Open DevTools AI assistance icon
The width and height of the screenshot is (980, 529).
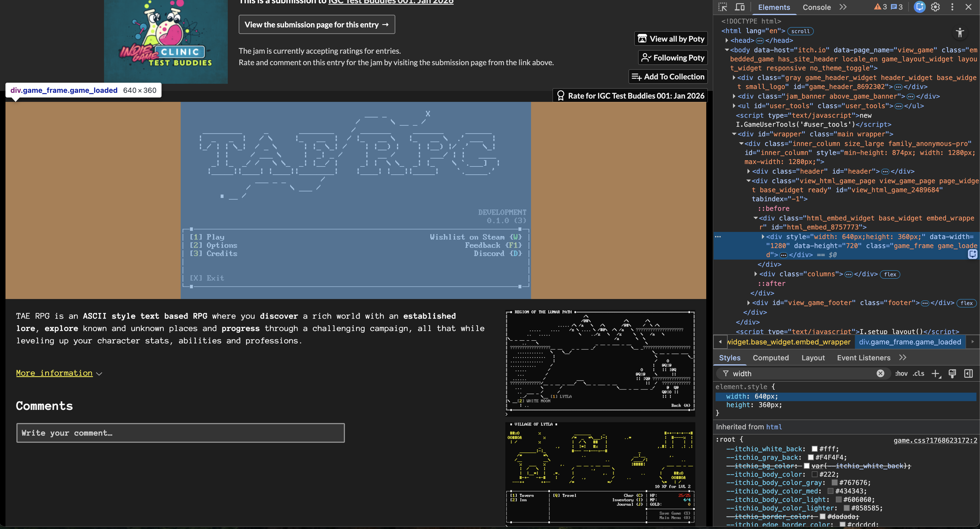pyautogui.click(x=919, y=7)
